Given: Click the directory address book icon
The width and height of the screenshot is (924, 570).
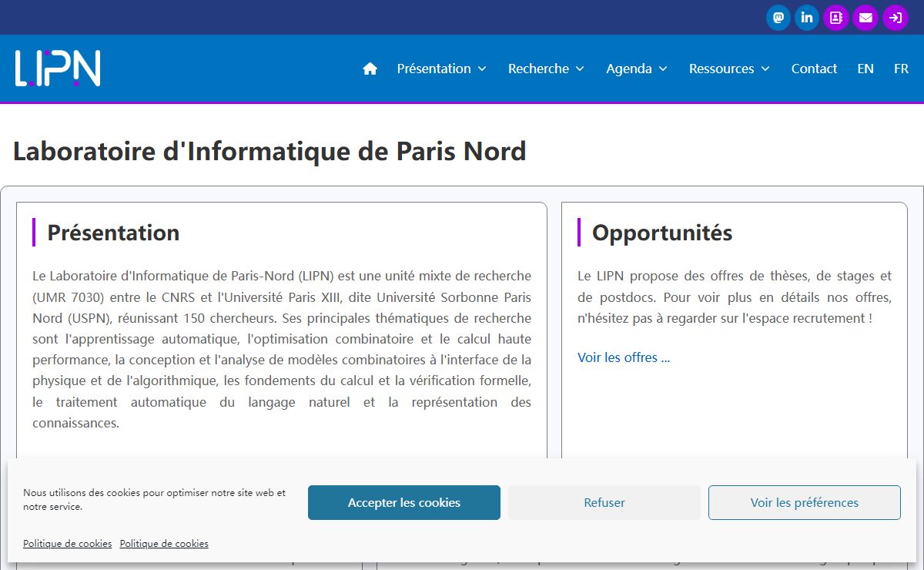Looking at the screenshot, I should coord(836,18).
